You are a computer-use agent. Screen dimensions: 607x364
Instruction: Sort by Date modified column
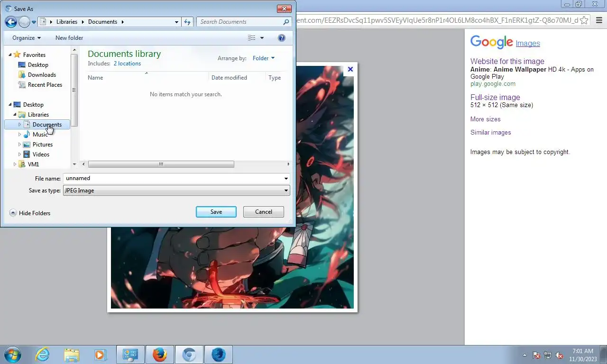237,78
